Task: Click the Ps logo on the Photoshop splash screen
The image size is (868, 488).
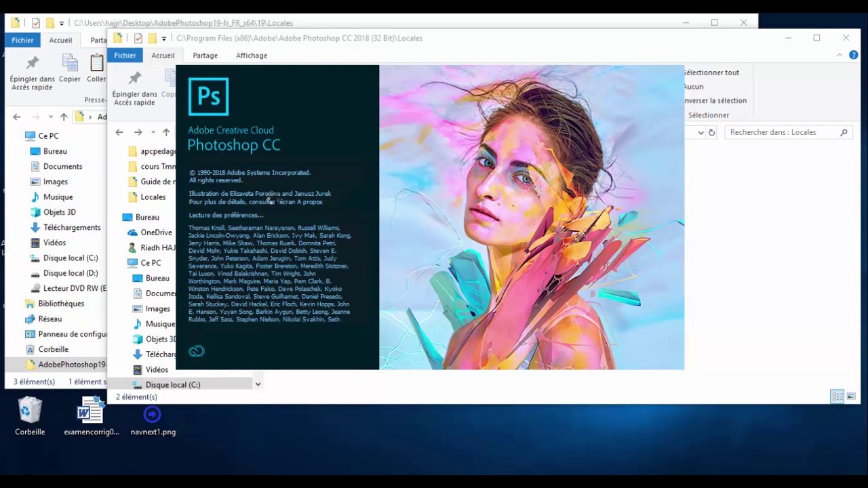Action: [x=208, y=96]
